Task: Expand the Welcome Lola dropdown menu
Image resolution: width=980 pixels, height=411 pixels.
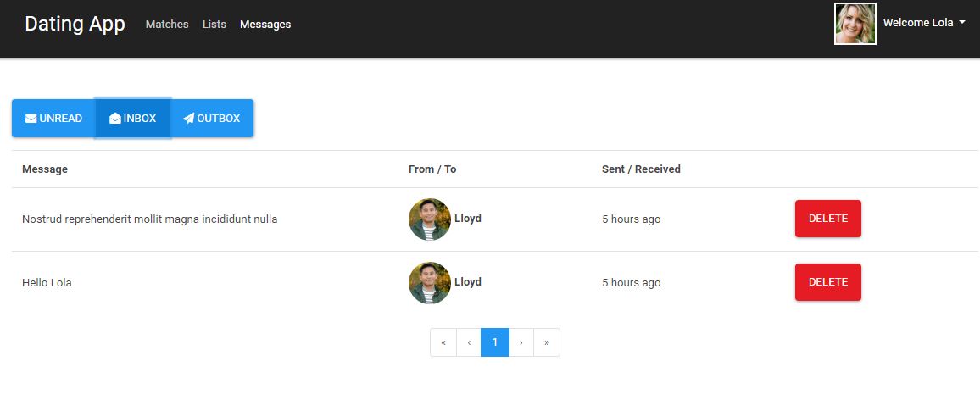Action: [x=924, y=23]
